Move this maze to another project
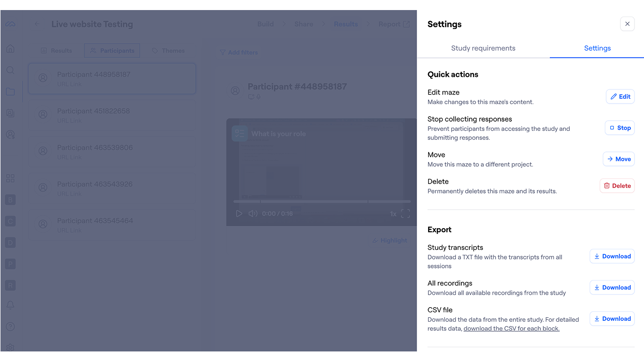The image size is (644, 362). pos(619,159)
